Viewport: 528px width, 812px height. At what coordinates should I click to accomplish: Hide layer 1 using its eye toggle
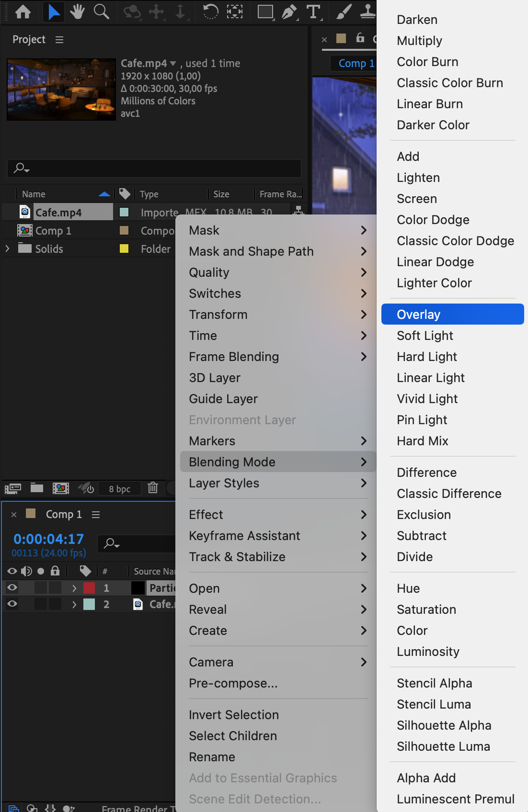tap(12, 587)
